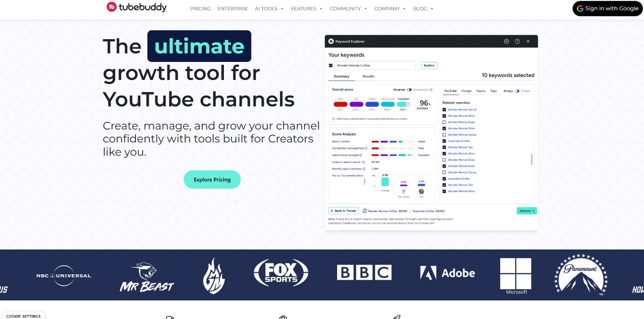This screenshot has height=319, width=644.
Task: Click the Very Good cyan score pill
Action: point(388,104)
